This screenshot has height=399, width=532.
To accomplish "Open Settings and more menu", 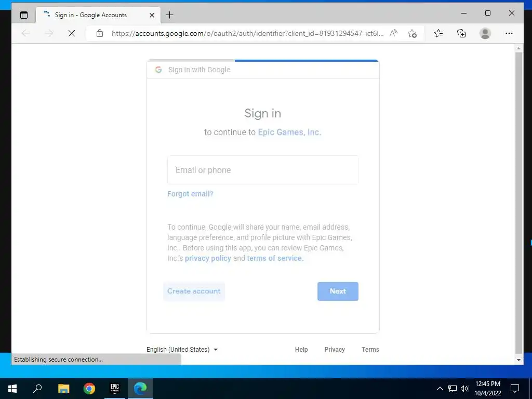I will pyautogui.click(x=509, y=33).
